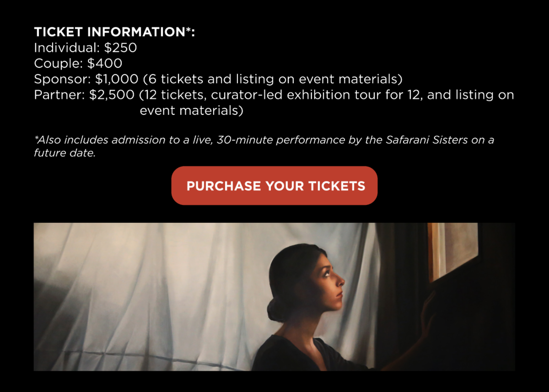This screenshot has height=392, width=549.
Task: Click the Partner ticket label
Action: click(59, 95)
